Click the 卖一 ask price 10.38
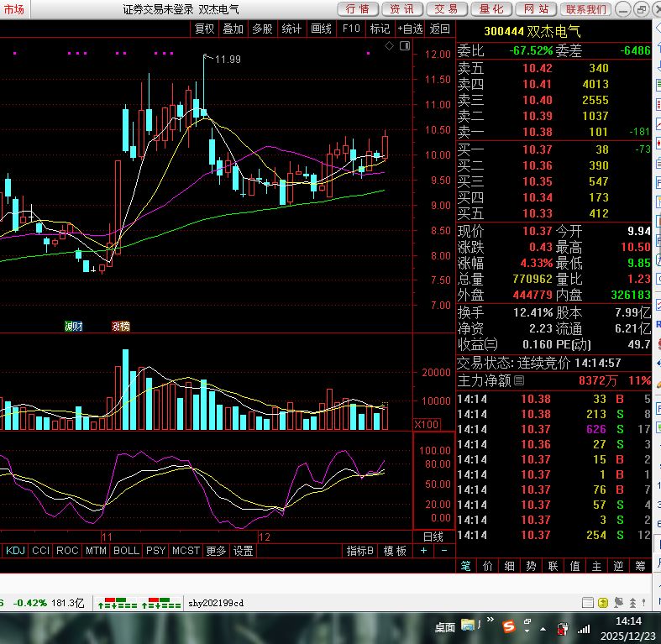The width and height of the screenshot is (661, 644). click(537, 132)
